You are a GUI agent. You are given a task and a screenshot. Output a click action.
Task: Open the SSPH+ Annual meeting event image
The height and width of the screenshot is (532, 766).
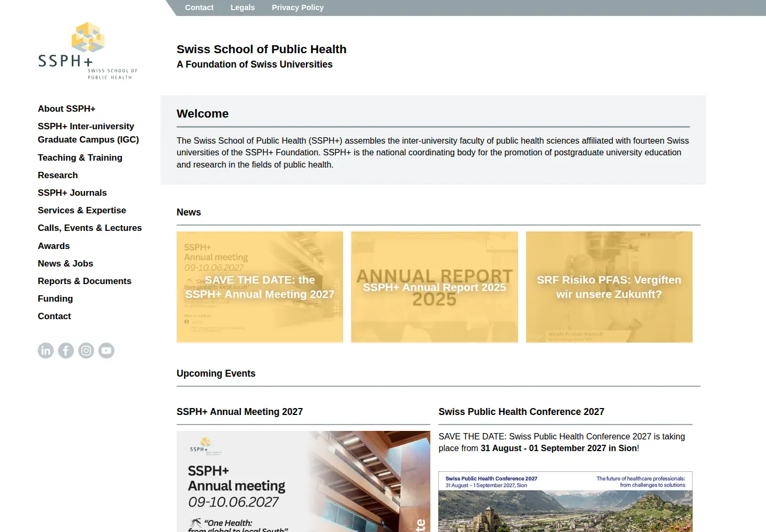coord(303,481)
